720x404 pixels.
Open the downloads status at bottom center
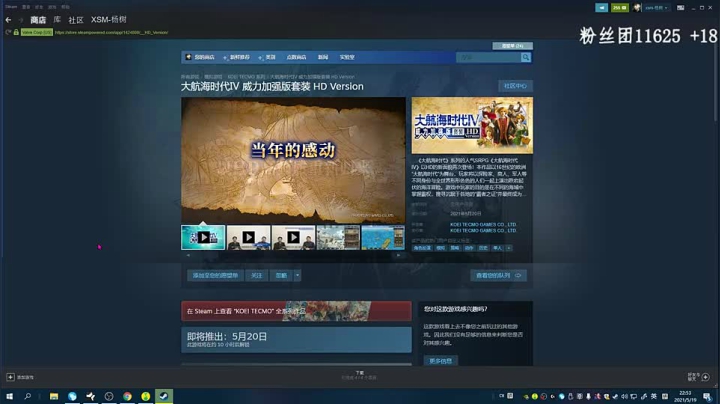[x=359, y=375]
